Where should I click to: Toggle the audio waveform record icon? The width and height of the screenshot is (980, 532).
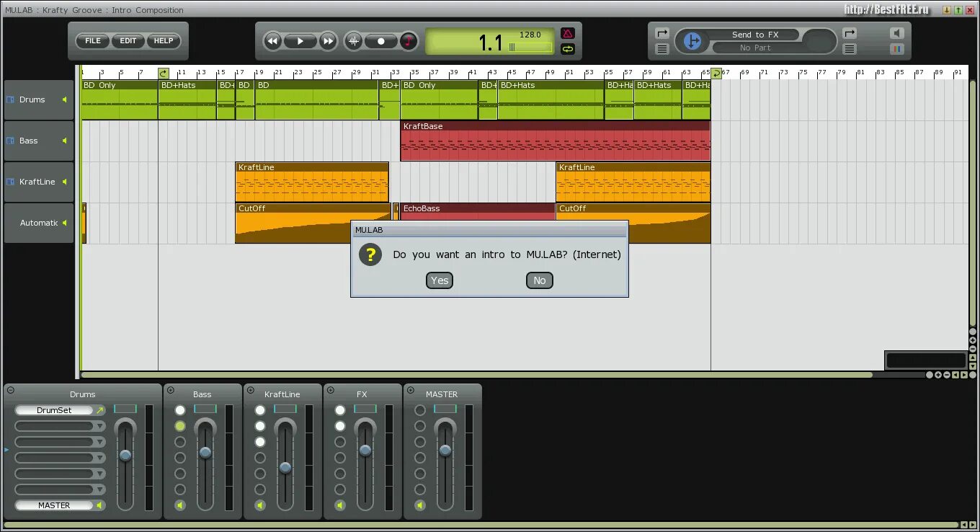point(353,41)
